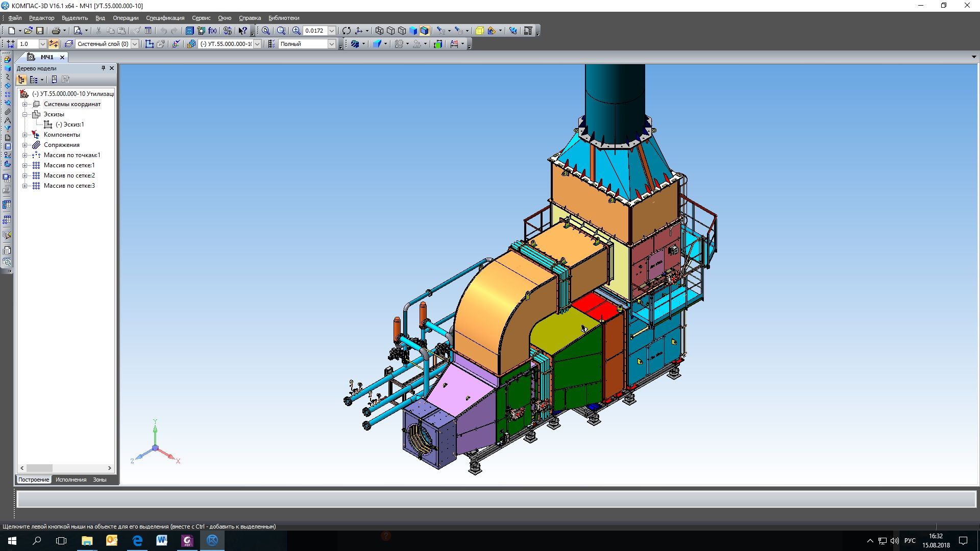Open the print preview icon
Screen dimensions: 980x551
[x=78, y=31]
